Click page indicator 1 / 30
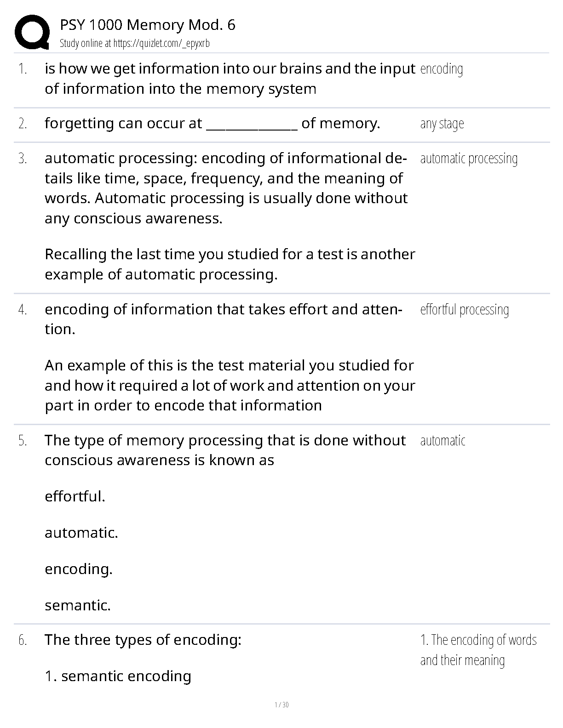Screen dimensions: 563x728 click(281, 705)
